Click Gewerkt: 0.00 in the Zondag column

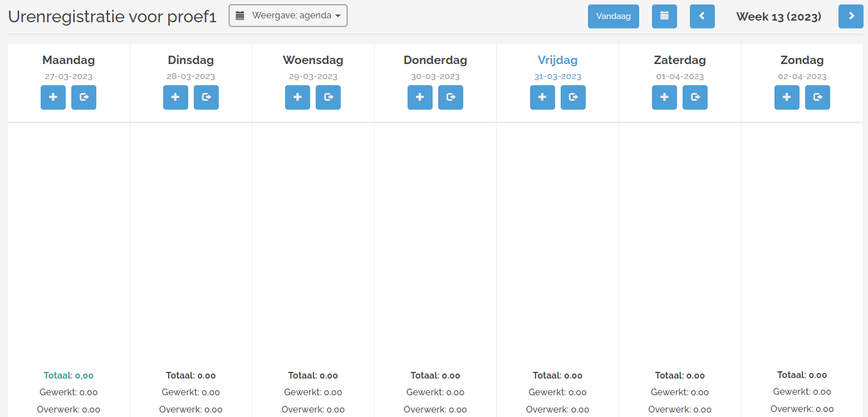point(802,392)
